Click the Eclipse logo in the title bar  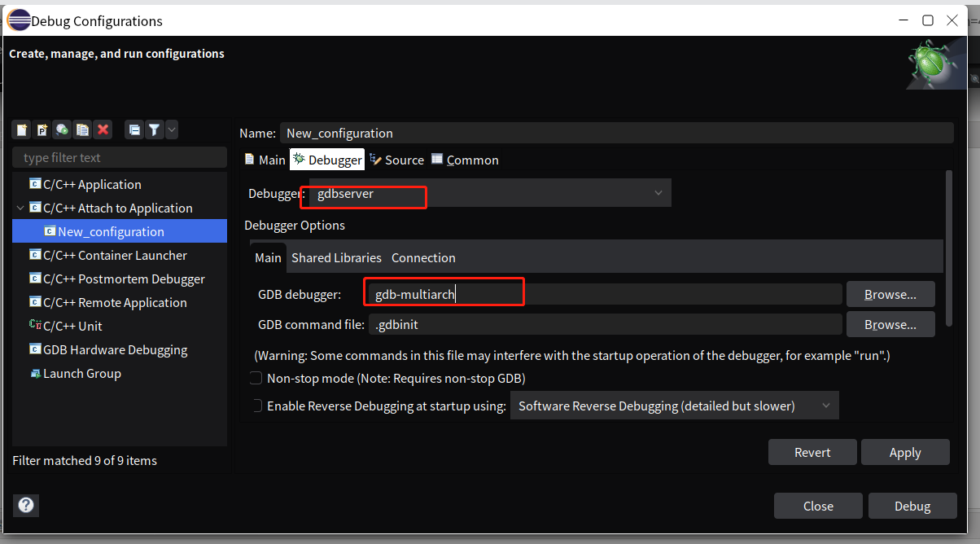tap(18, 20)
